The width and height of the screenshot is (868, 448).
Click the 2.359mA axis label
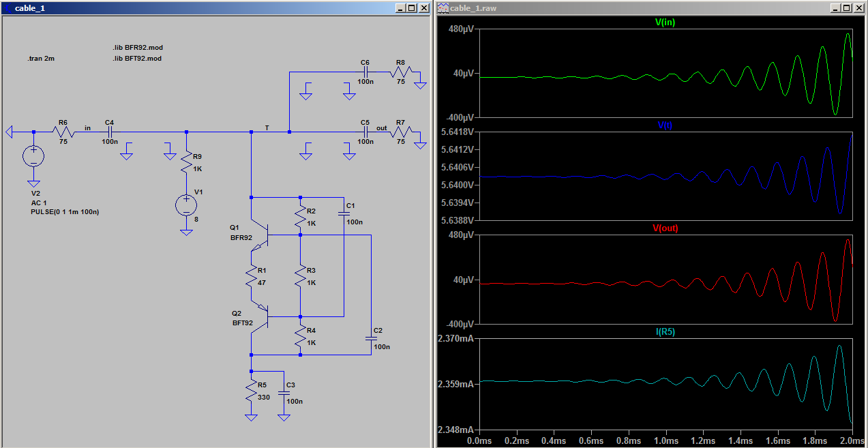point(457,384)
